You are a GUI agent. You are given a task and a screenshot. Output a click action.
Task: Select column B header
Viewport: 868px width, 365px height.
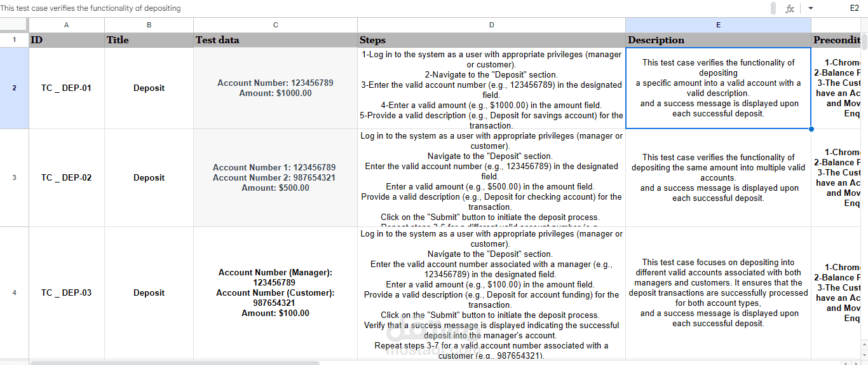tap(149, 25)
